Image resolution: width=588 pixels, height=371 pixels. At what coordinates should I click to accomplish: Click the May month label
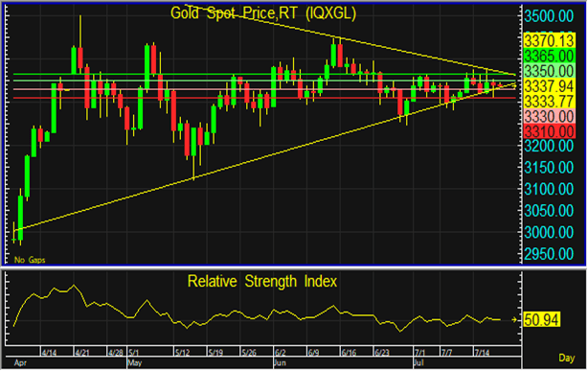point(135,363)
